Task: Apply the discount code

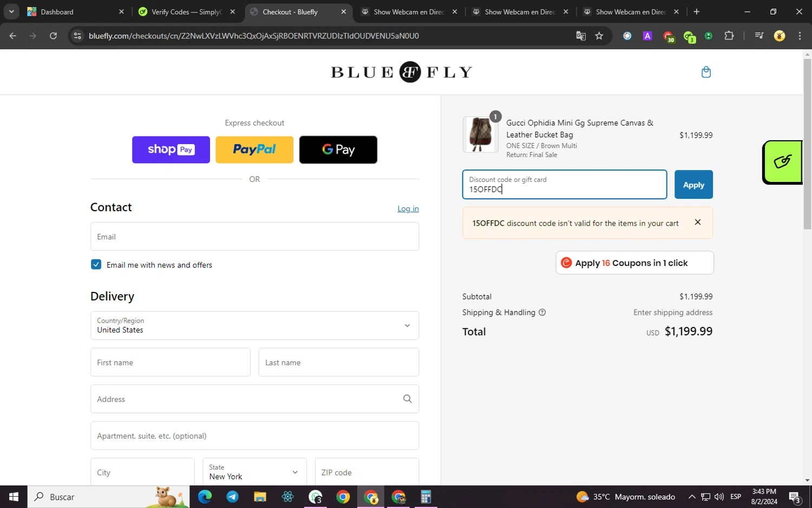Action: [693, 185]
